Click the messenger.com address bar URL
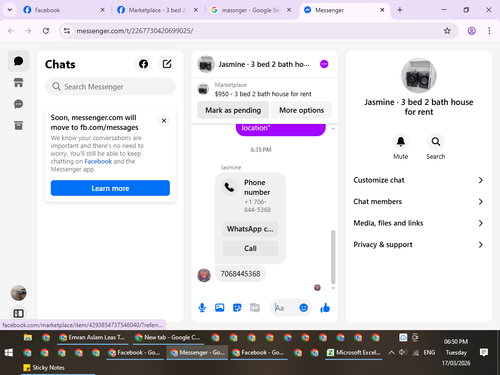This screenshot has width=500, height=375. [135, 31]
